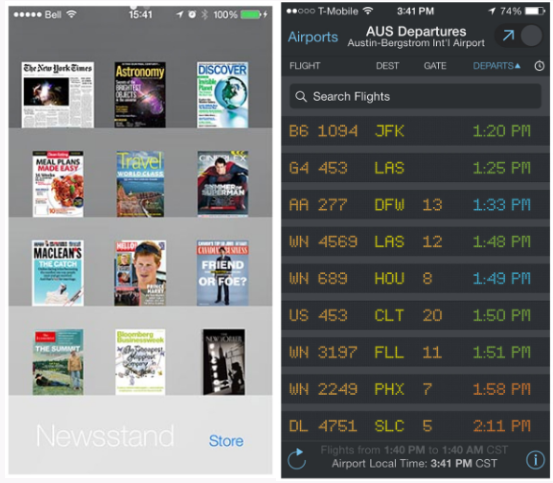The height and width of the screenshot is (483, 553).
Task: Tap the clock icon beside DEPARTS
Action: [x=539, y=66]
